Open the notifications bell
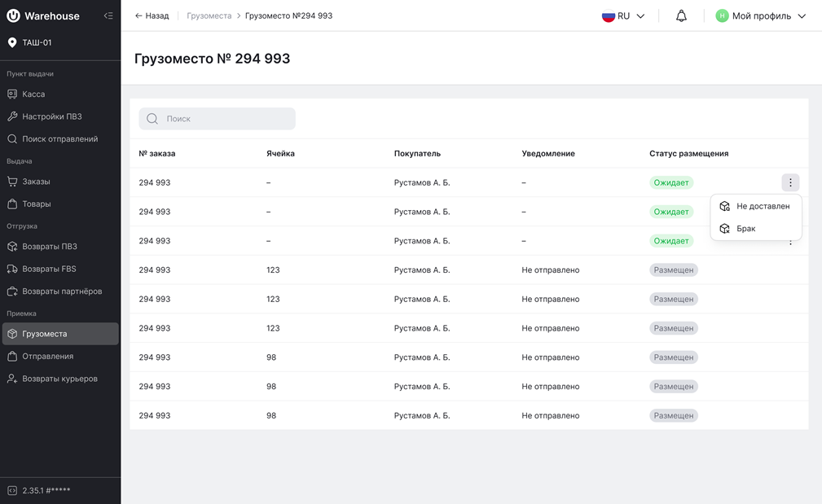This screenshot has height=504, width=822. point(681,16)
